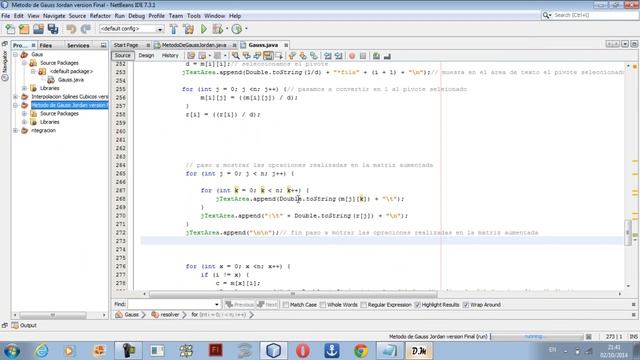The image size is (640, 360).
Task: Click the red Start Macro Recording icon
Action: click(352, 56)
